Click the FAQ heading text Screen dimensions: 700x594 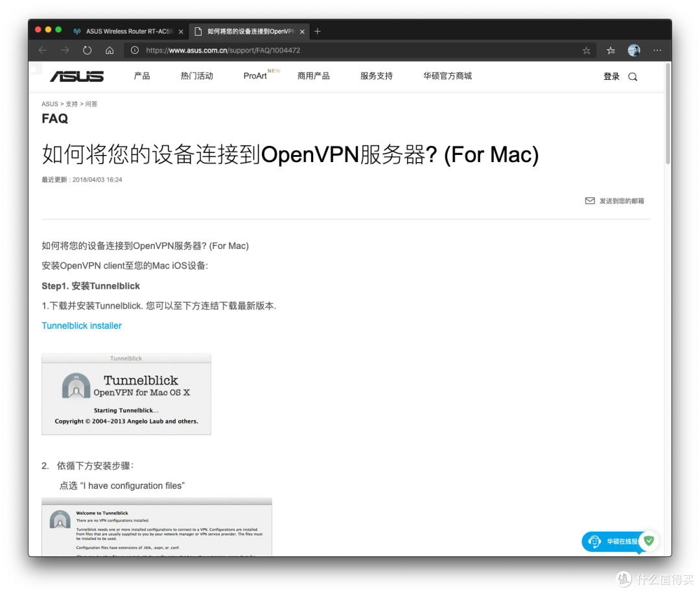pos(55,119)
